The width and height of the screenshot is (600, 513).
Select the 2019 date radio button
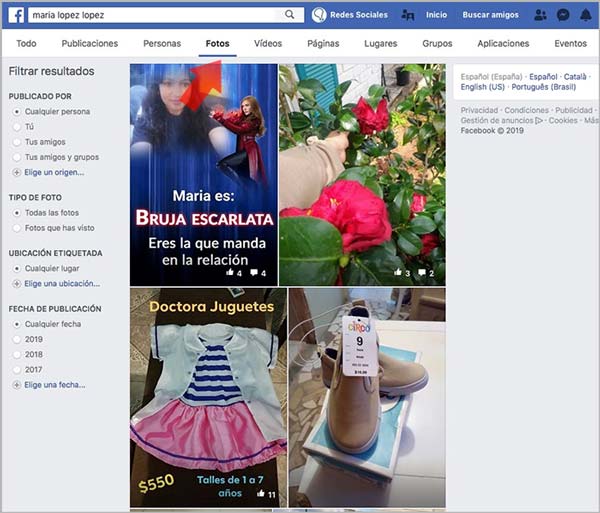[x=16, y=339]
